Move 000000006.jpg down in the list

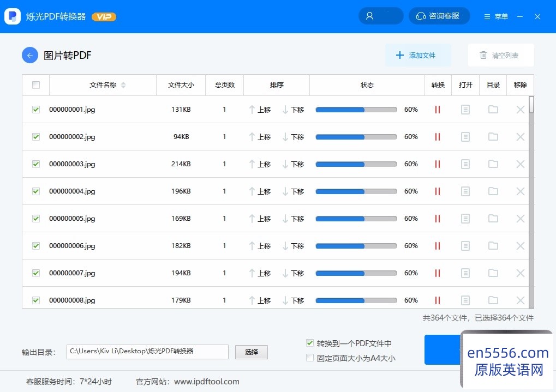[x=293, y=246]
